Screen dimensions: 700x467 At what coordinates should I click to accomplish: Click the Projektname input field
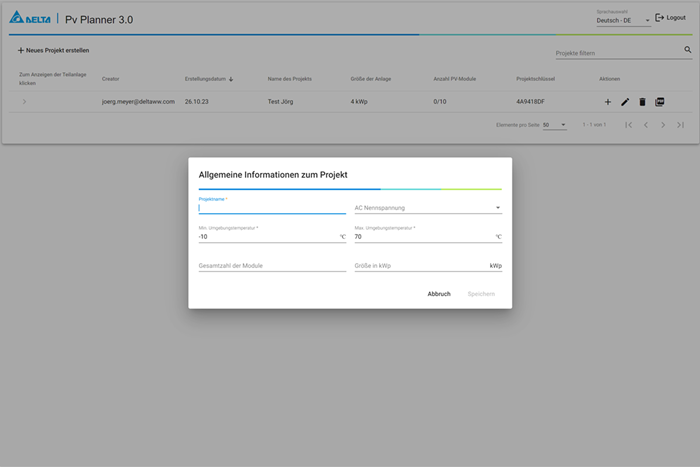tap(271, 208)
